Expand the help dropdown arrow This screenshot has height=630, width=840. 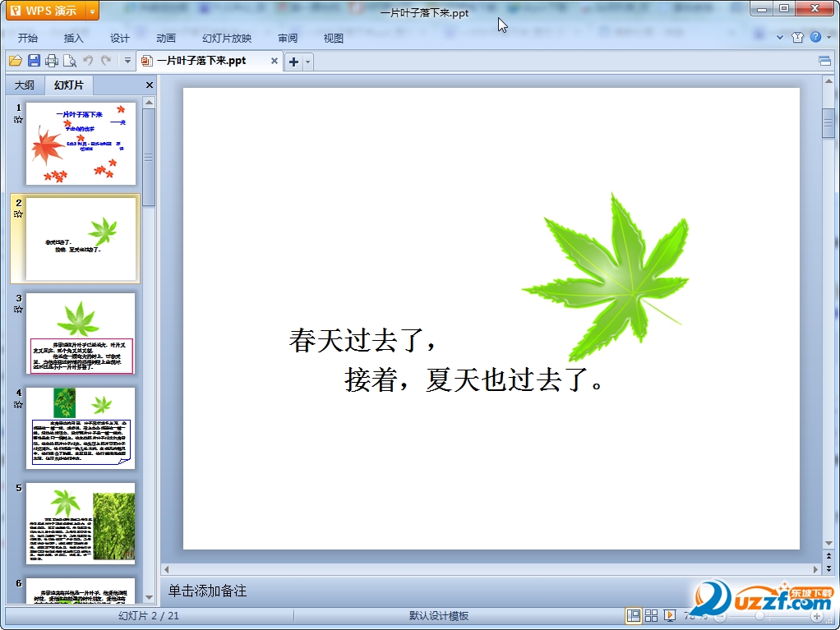point(828,37)
